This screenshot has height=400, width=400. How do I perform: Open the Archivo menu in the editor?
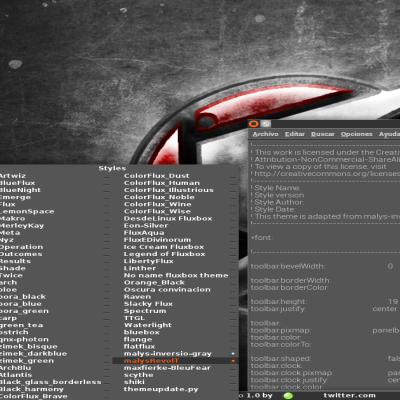tap(265, 134)
